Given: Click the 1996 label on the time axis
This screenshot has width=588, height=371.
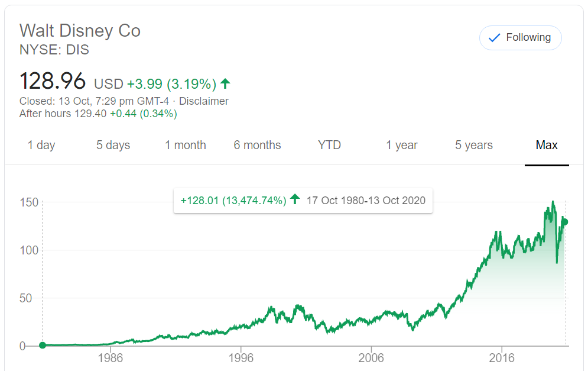Looking at the screenshot, I should [241, 359].
